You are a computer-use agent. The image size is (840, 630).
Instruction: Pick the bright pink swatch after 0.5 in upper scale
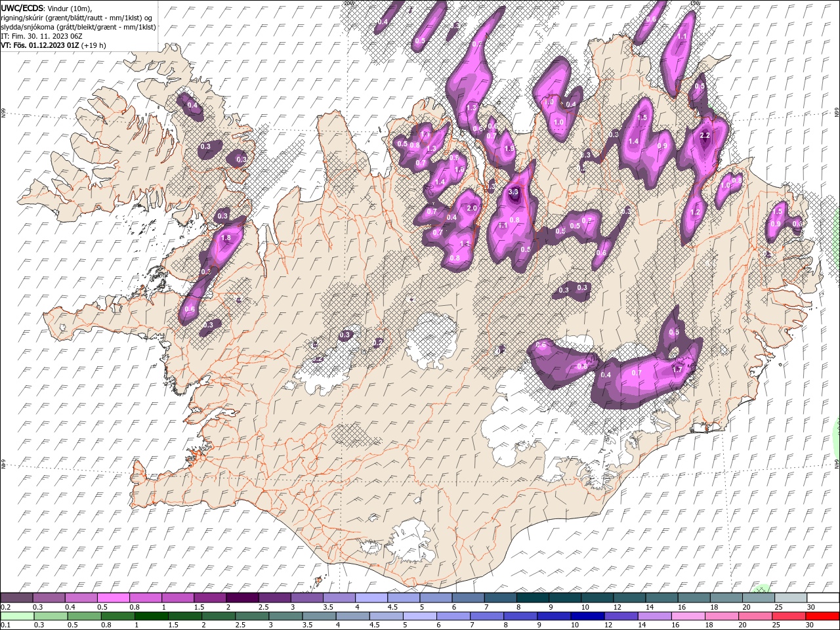click(113, 598)
